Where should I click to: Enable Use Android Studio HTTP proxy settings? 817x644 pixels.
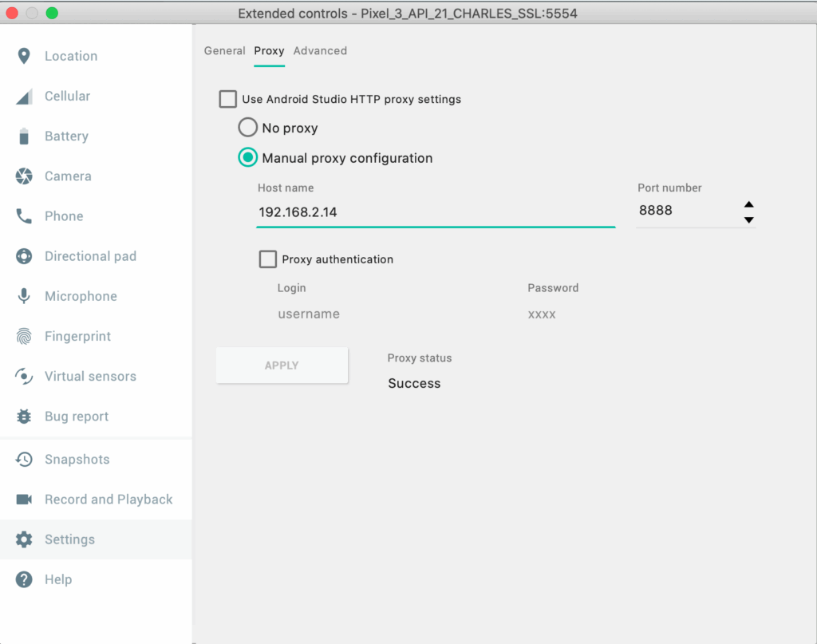point(228,100)
